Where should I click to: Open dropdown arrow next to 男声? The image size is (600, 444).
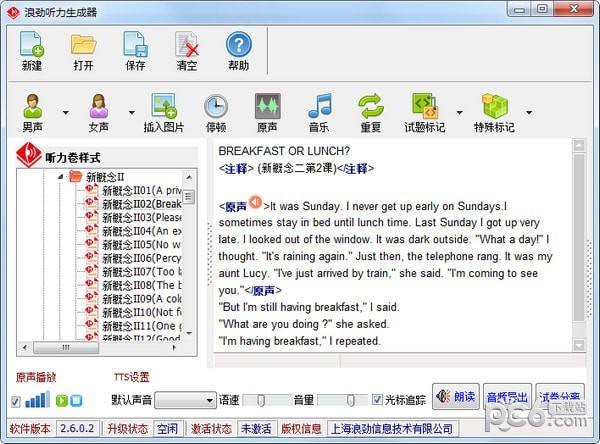(66, 112)
